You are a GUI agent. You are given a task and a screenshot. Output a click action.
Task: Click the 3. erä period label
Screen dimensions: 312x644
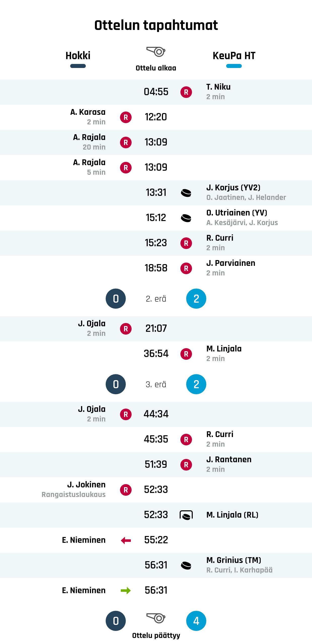156,384
